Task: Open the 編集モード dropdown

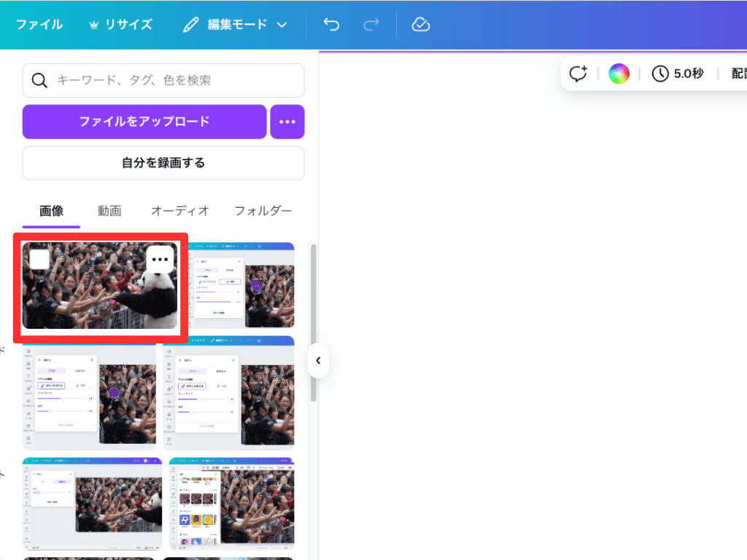Action: coord(235,25)
